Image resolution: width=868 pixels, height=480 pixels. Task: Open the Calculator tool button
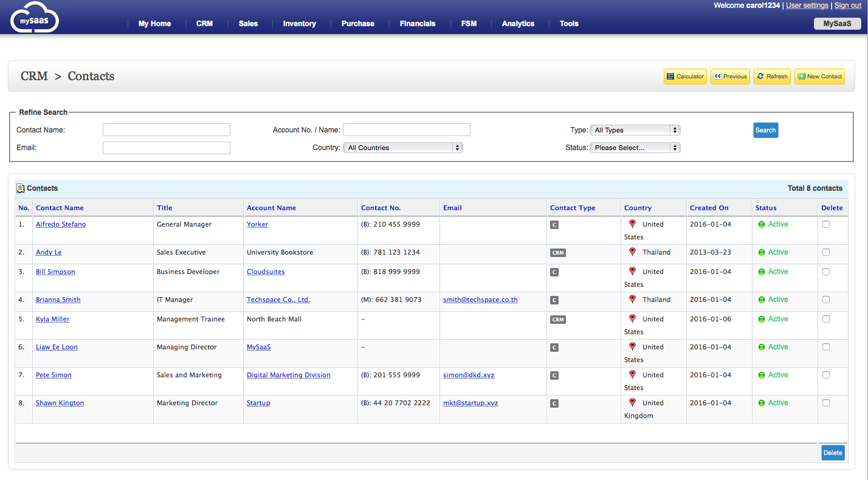click(685, 77)
